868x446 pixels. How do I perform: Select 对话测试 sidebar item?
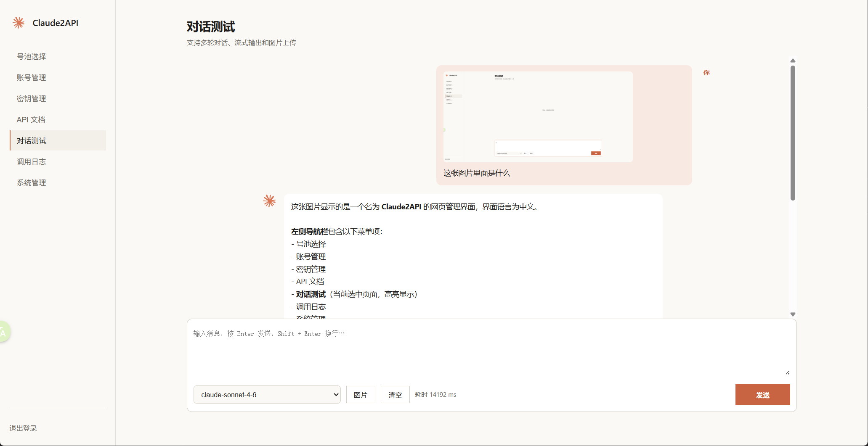click(x=58, y=140)
